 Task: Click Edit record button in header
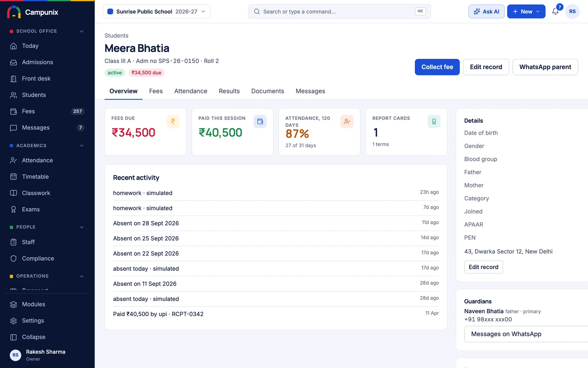click(486, 67)
